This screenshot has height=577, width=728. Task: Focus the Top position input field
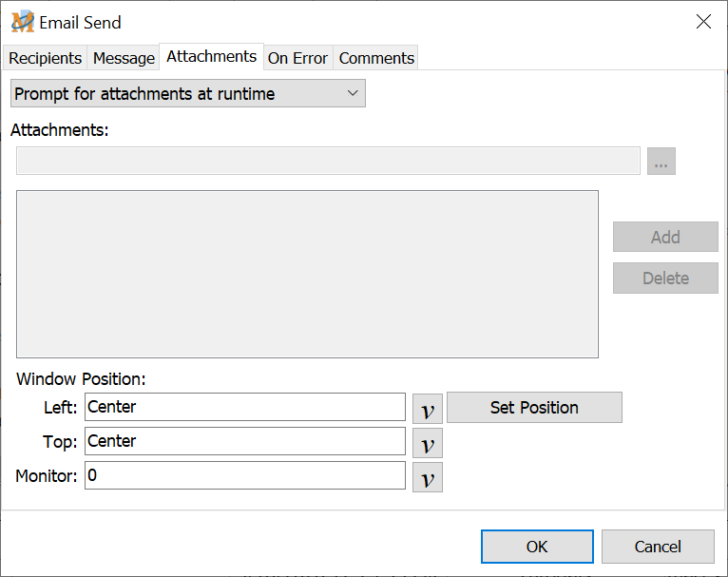point(245,441)
